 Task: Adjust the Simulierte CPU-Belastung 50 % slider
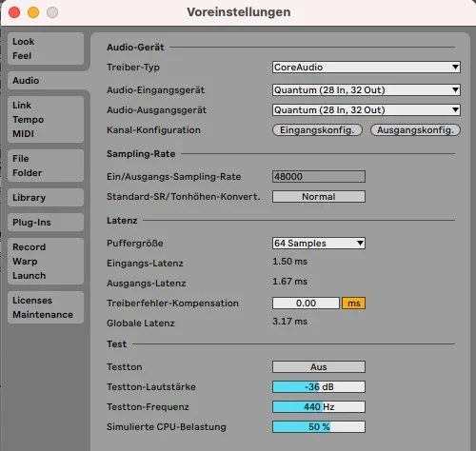click(x=319, y=426)
